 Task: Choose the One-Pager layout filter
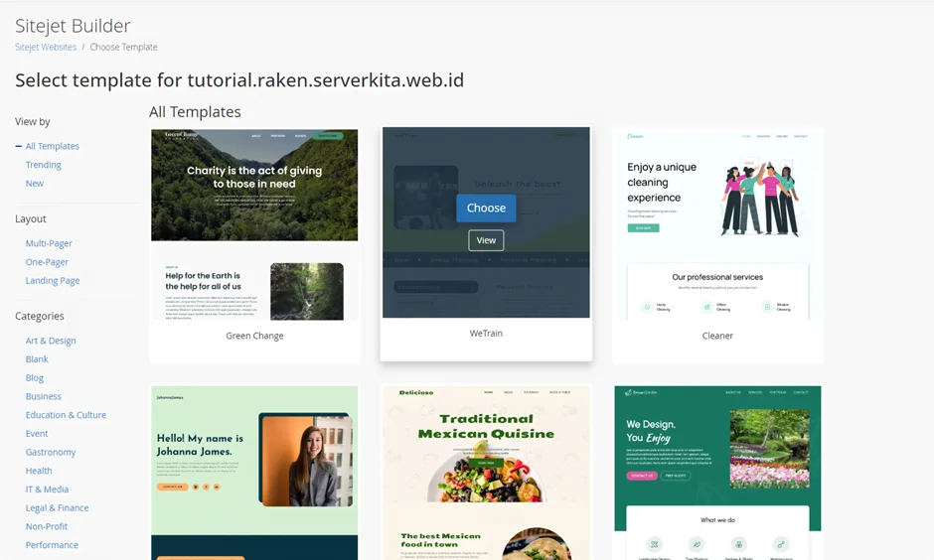coord(47,262)
